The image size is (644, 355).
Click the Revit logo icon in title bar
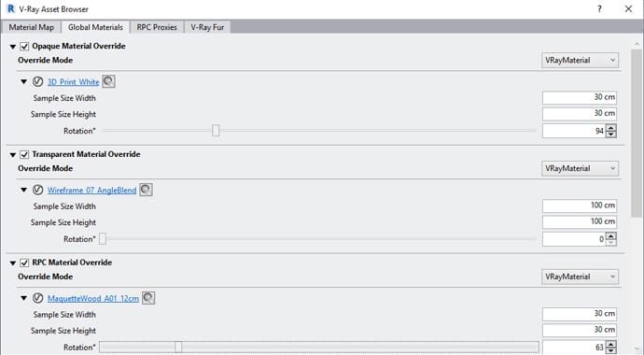11,8
